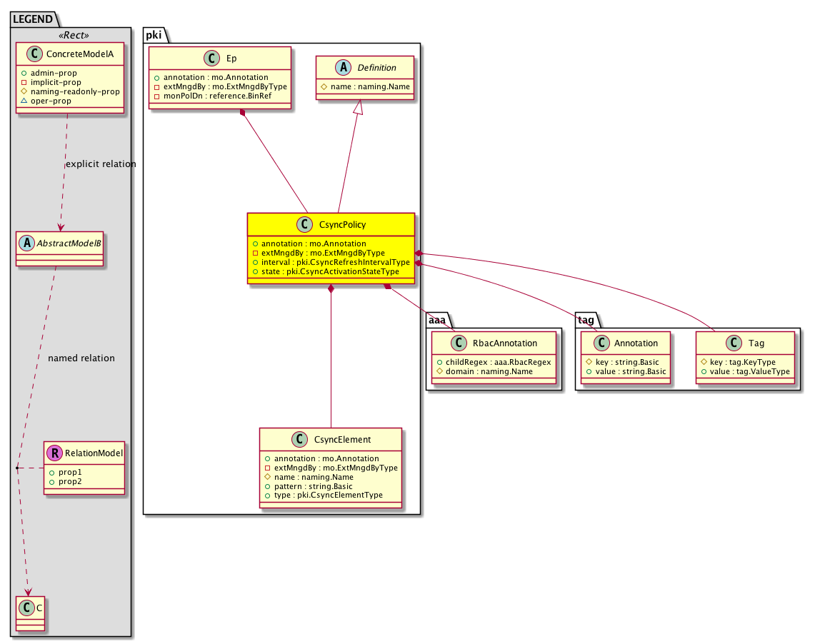Click the 'explicit relation' label
Image resolution: width=815 pixels, height=644 pixels.
coord(101,164)
